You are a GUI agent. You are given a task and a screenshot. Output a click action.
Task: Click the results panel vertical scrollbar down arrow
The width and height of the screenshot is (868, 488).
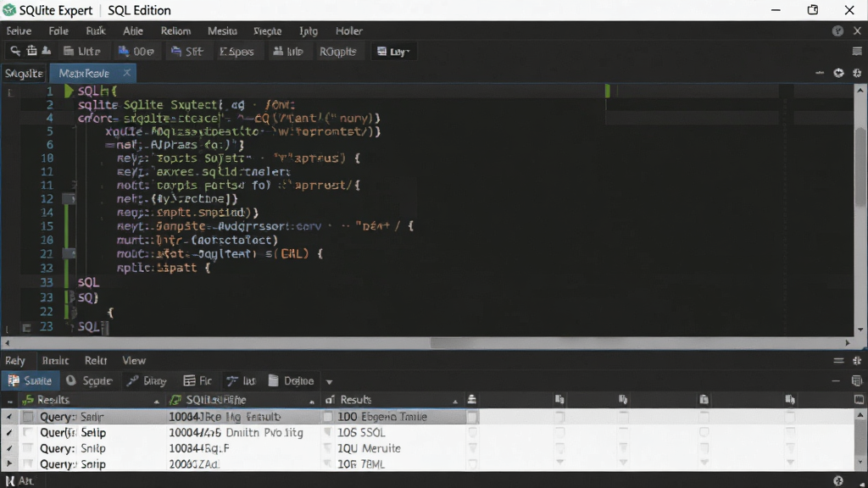coord(860,461)
